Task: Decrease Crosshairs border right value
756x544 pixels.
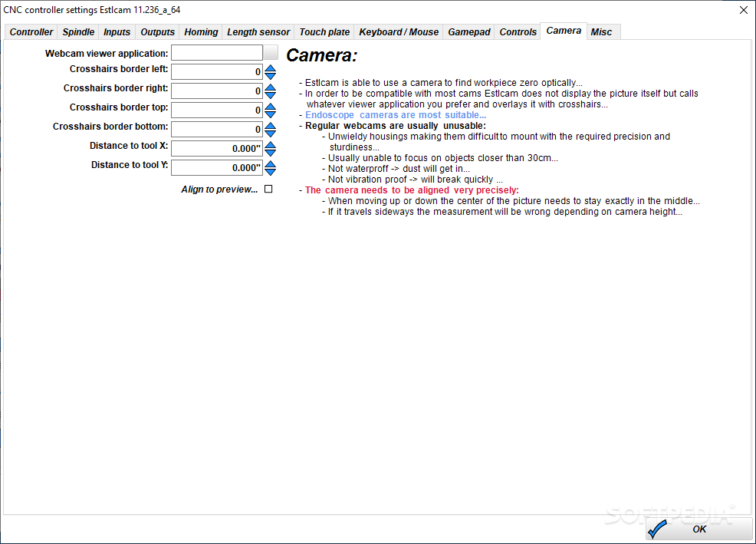Action: [271, 95]
